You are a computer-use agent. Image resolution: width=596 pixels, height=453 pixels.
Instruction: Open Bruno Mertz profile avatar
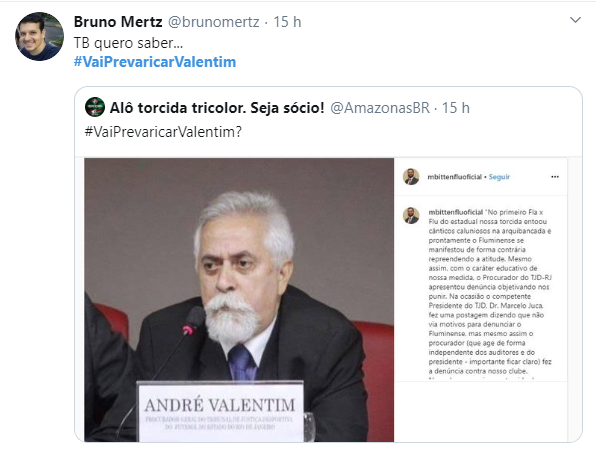click(x=39, y=36)
